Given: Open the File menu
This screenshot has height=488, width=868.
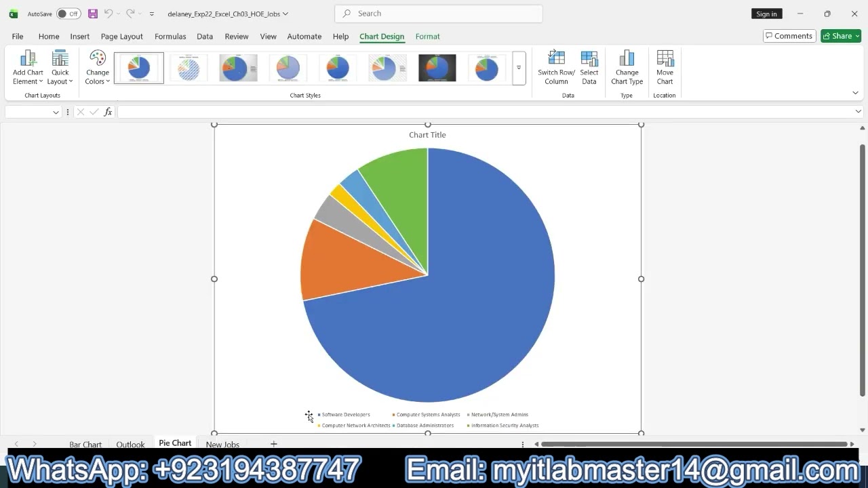Looking at the screenshot, I should pos(18,37).
